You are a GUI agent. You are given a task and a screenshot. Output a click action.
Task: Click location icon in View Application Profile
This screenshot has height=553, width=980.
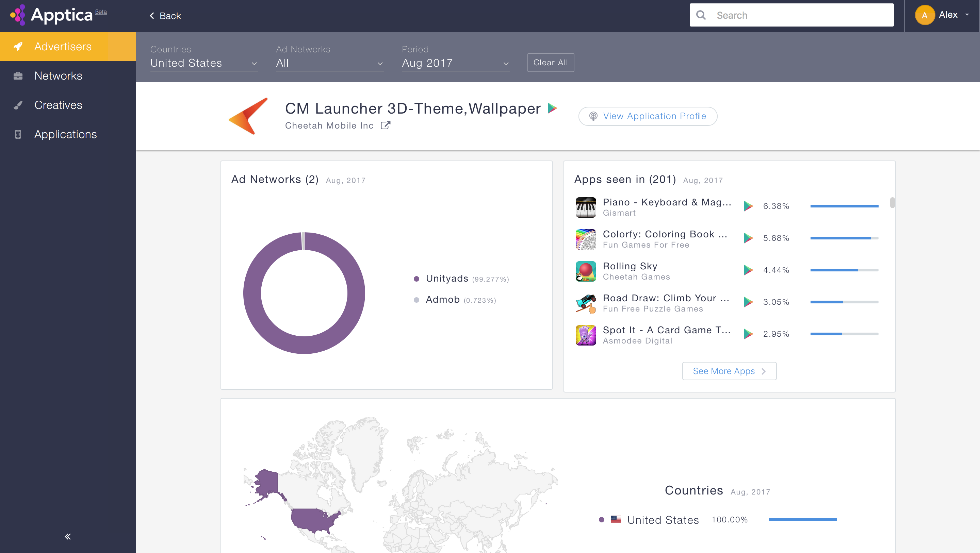click(593, 116)
